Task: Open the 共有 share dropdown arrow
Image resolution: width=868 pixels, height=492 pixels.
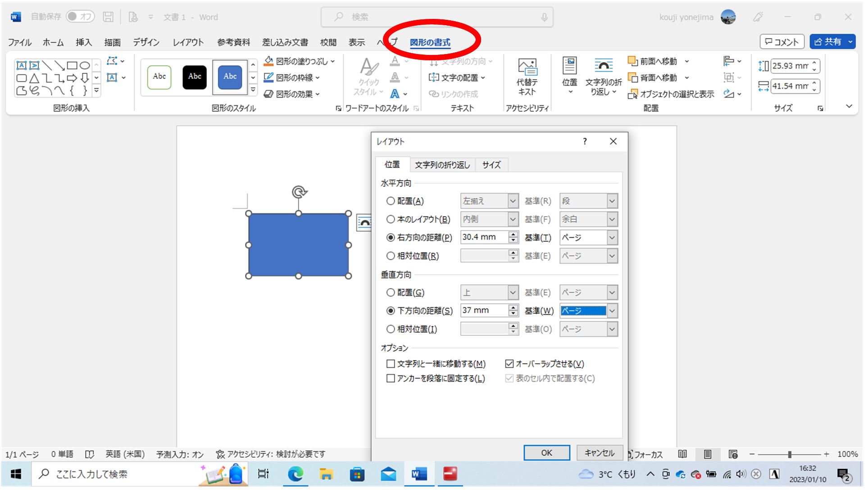Action: (x=850, y=42)
